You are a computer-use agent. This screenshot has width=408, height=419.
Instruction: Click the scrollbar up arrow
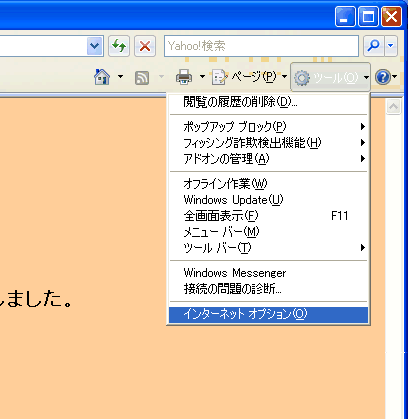[393, 107]
